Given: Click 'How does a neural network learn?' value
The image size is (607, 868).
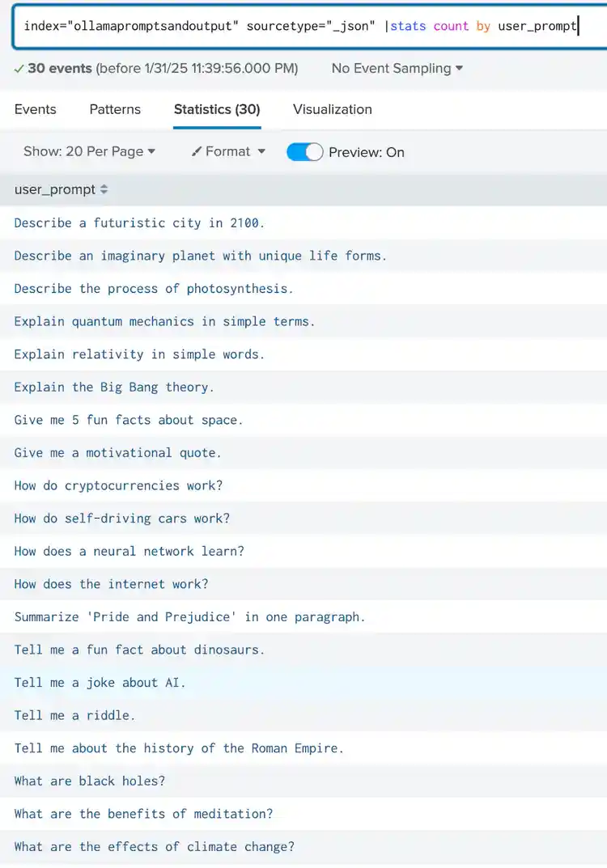Looking at the screenshot, I should coord(129,552).
